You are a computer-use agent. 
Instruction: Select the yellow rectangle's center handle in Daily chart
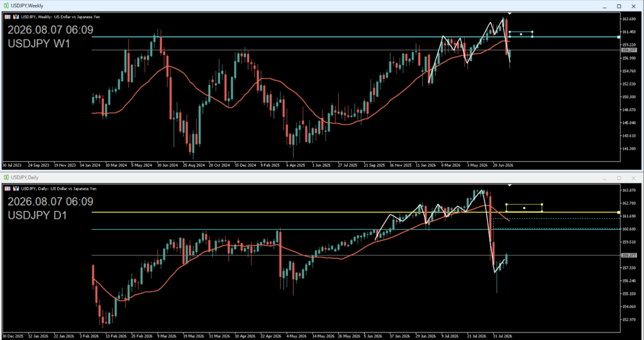pos(524,208)
